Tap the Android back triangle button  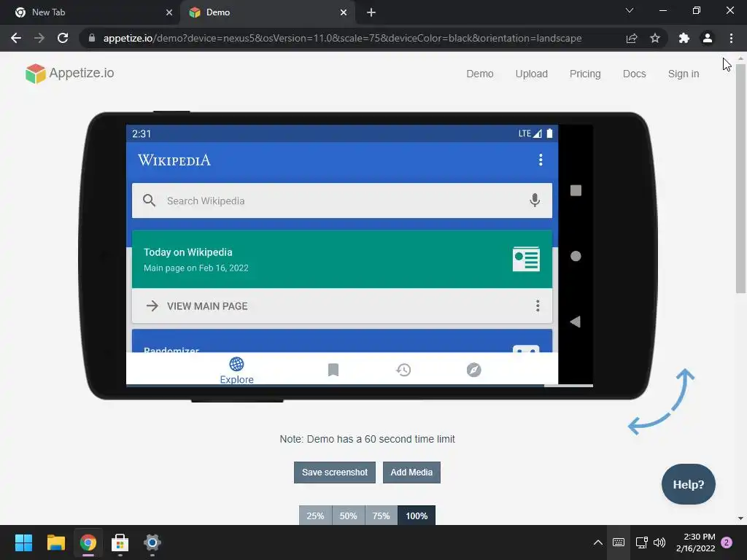coord(576,322)
